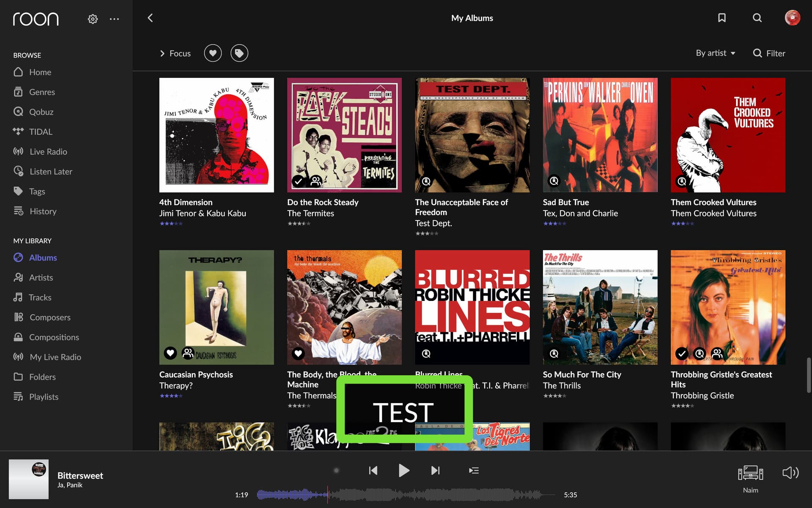
Task: Open search magnifier in header
Action: click(757, 18)
